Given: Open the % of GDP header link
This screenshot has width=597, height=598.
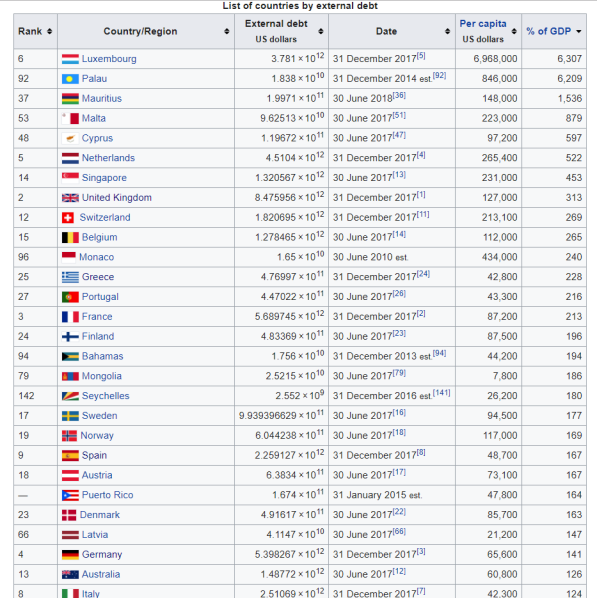Looking at the screenshot, I should [549, 31].
